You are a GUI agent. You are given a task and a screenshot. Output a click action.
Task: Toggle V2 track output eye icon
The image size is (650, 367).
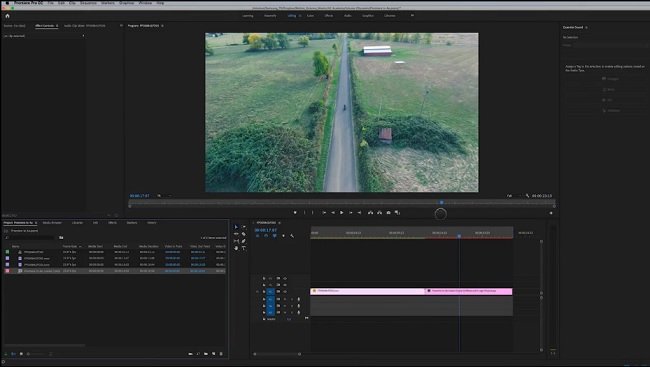pos(285,285)
